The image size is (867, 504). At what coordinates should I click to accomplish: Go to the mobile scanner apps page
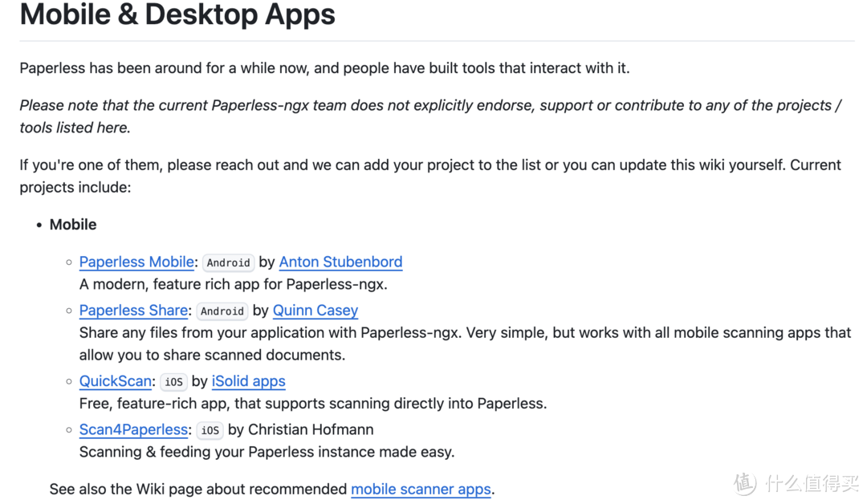421,490
